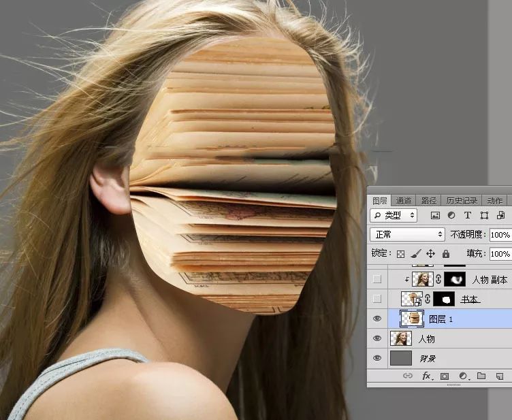Viewport: 512px width, 420px height.
Task: Hide the 人物 layer
Action: click(377, 338)
